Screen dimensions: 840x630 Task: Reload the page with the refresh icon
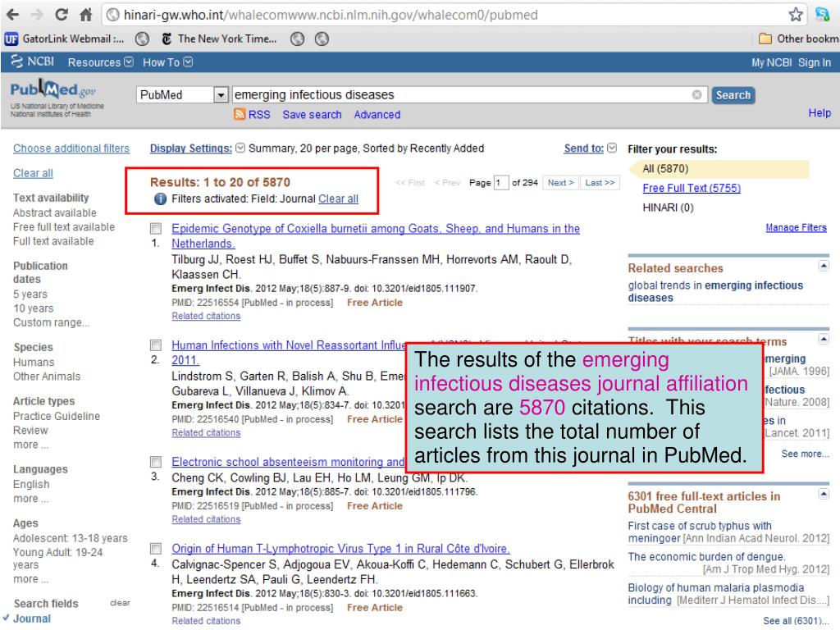tap(62, 13)
